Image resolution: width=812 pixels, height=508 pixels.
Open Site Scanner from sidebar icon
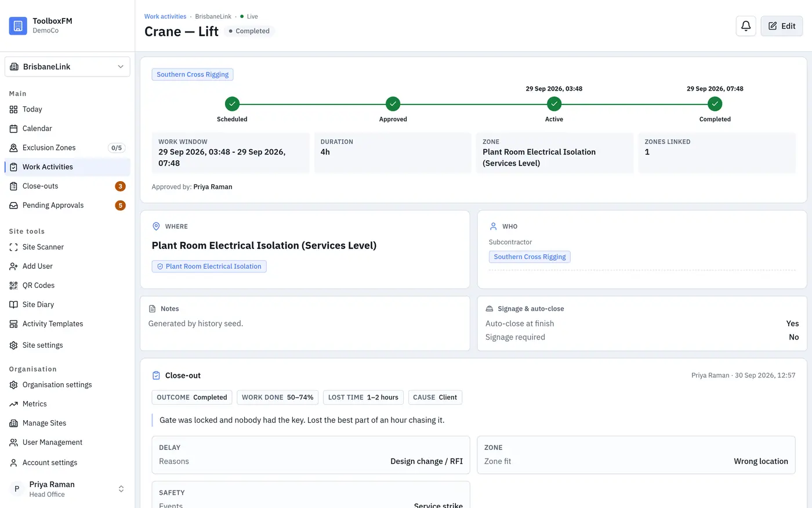pos(13,247)
